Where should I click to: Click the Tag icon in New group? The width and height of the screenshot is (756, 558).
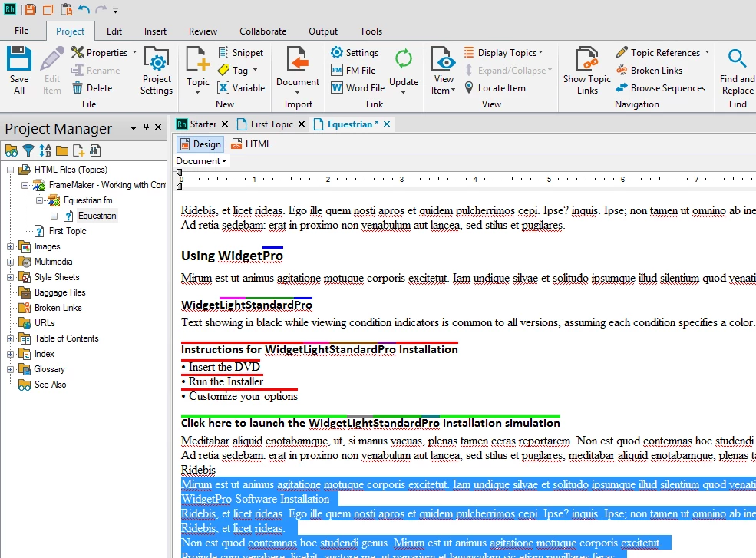tap(223, 71)
